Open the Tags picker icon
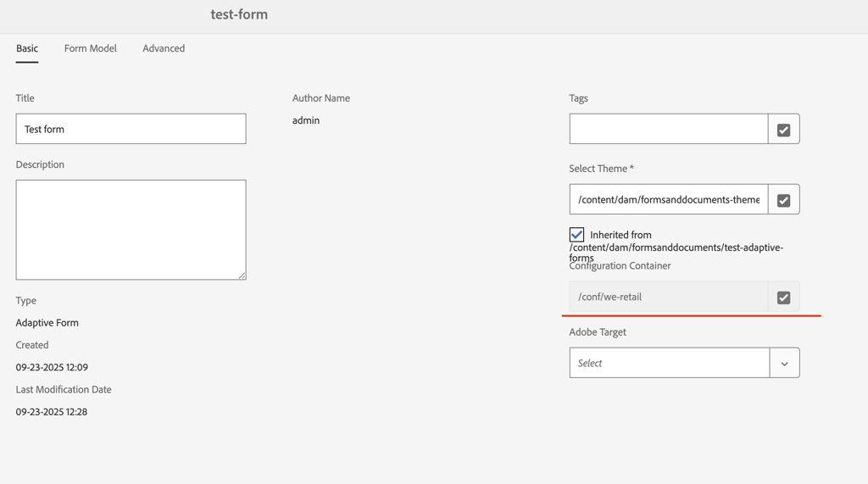The height and width of the screenshot is (484, 868). tap(783, 130)
